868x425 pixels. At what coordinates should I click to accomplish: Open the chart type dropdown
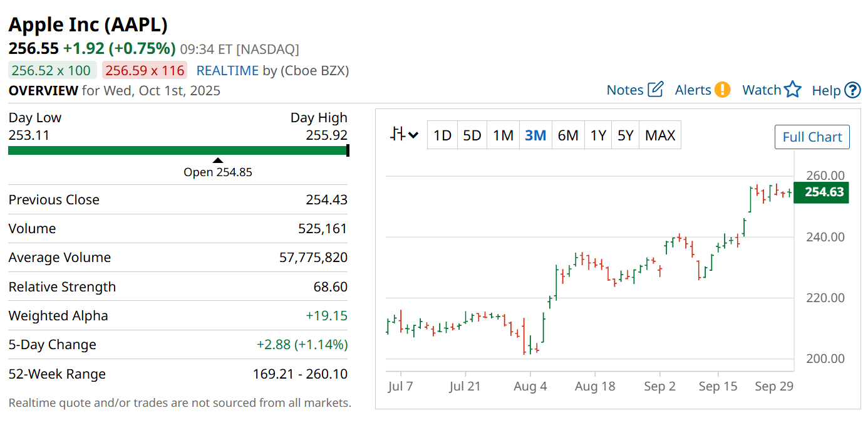pyautogui.click(x=404, y=135)
